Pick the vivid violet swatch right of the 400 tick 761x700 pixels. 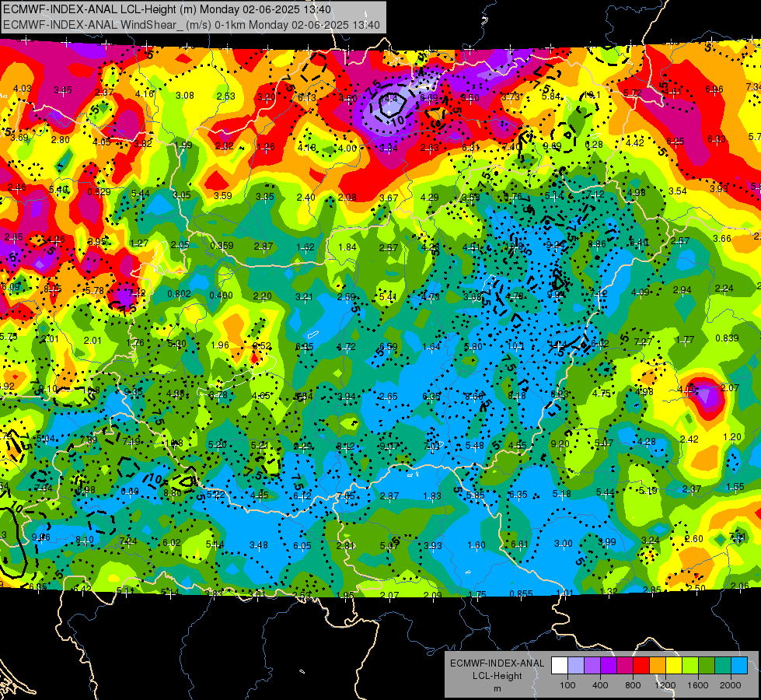coord(609,666)
